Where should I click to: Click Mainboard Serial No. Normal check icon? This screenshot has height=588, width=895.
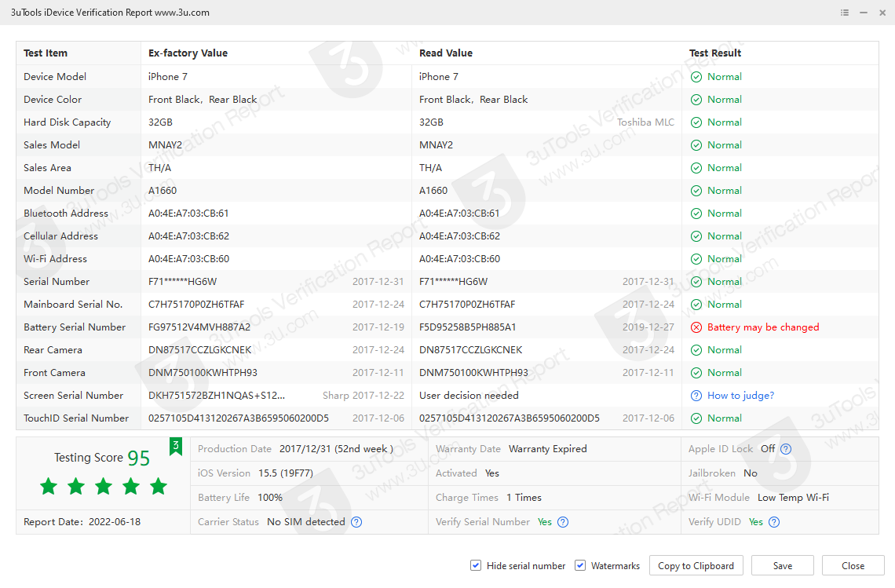click(x=696, y=305)
